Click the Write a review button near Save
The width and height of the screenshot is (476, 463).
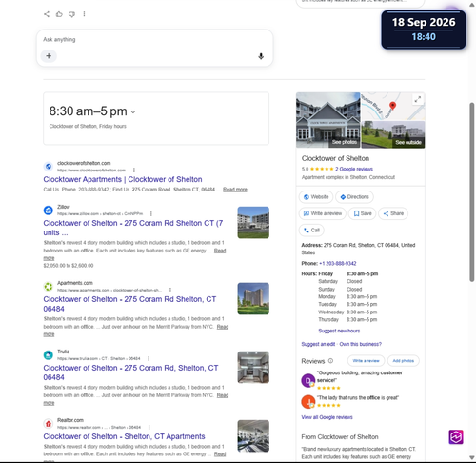(x=322, y=213)
